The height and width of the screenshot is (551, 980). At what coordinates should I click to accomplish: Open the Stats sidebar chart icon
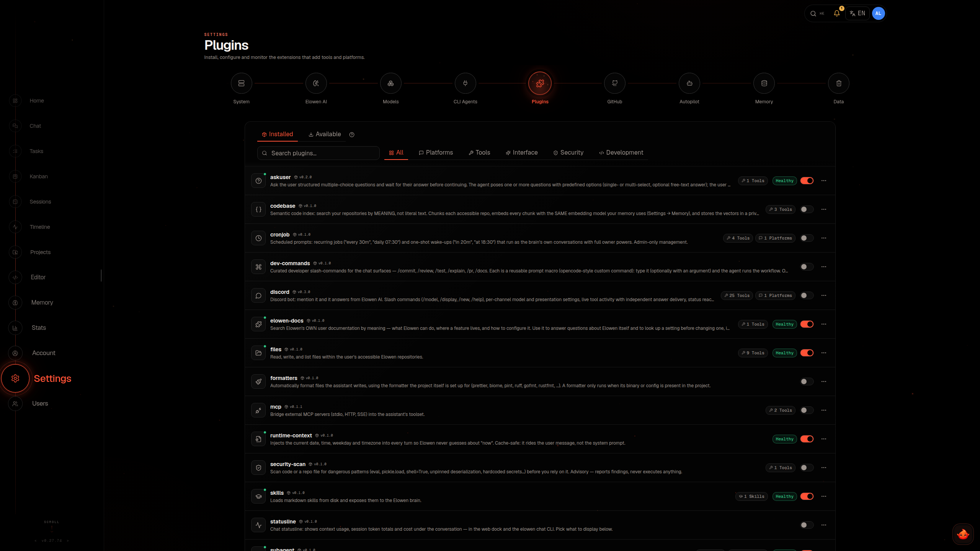(15, 328)
